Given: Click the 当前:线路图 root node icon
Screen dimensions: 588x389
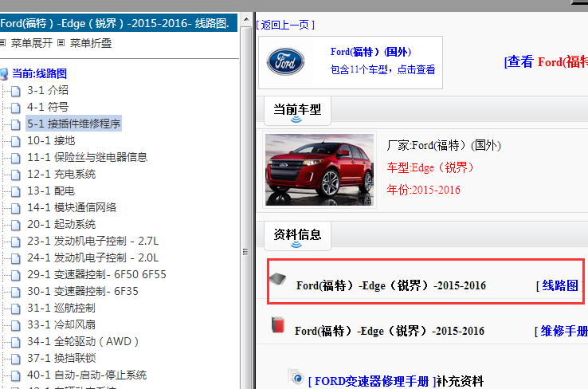Looking at the screenshot, I should [x=4, y=74].
